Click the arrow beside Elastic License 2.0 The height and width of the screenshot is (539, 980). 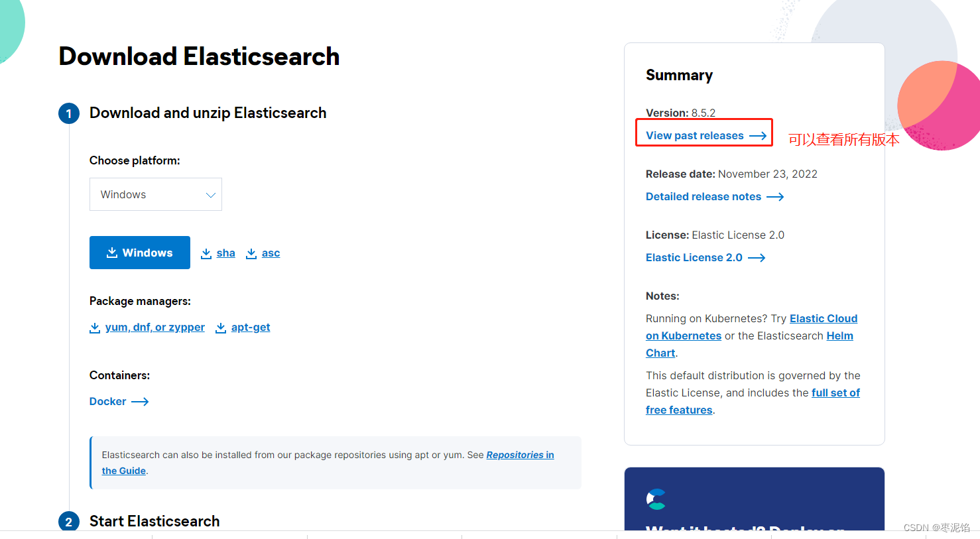pos(757,258)
